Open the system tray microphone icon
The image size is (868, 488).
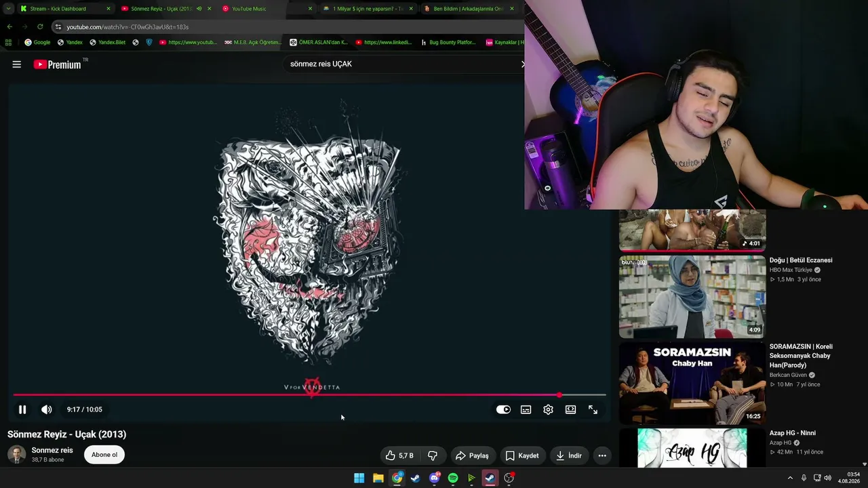[x=804, y=478]
